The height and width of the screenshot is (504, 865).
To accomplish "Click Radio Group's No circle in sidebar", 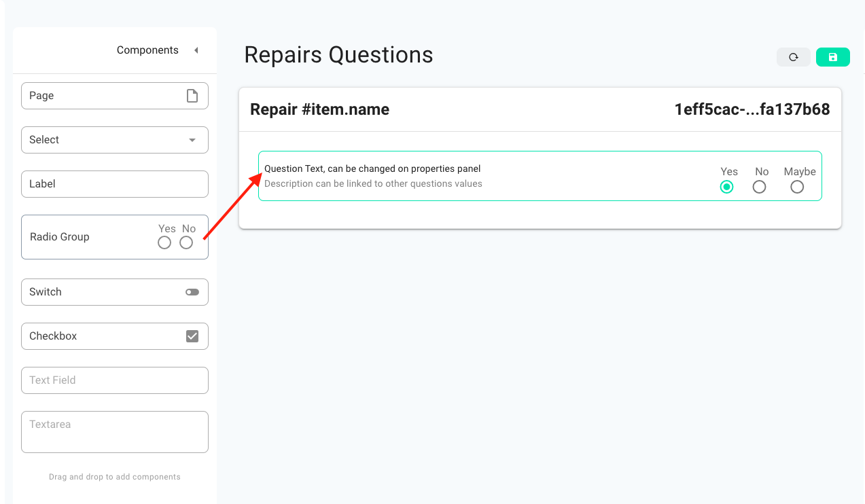I will point(186,242).
